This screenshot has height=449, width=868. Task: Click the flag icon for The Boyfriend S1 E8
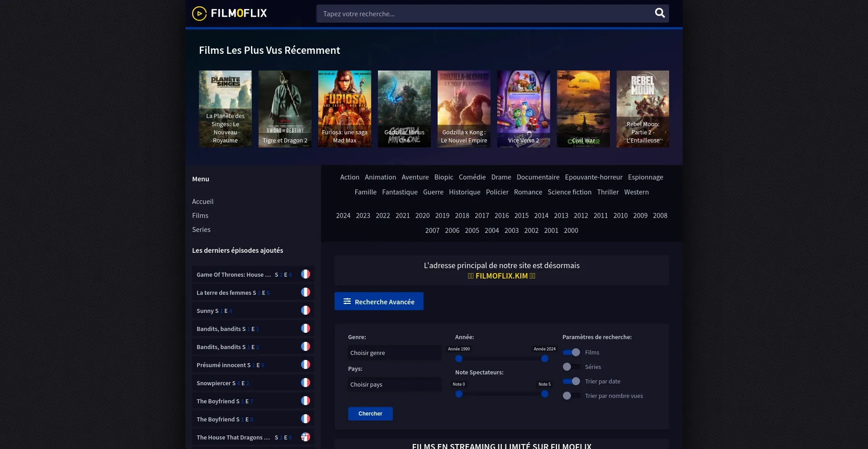(306, 419)
